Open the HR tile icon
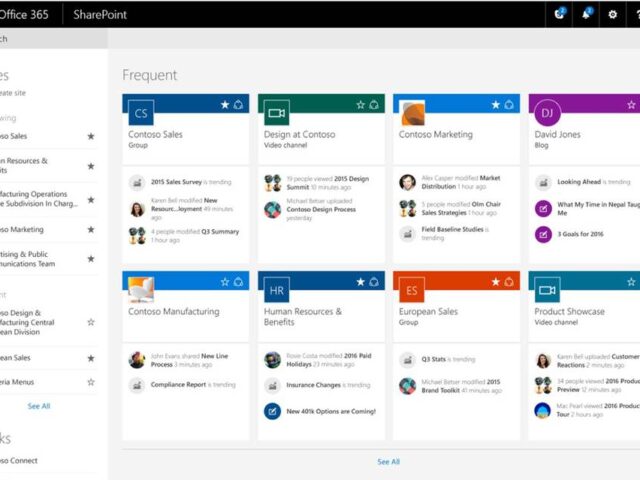Screen dimensions: 640x480 pyautogui.click(x=276, y=290)
